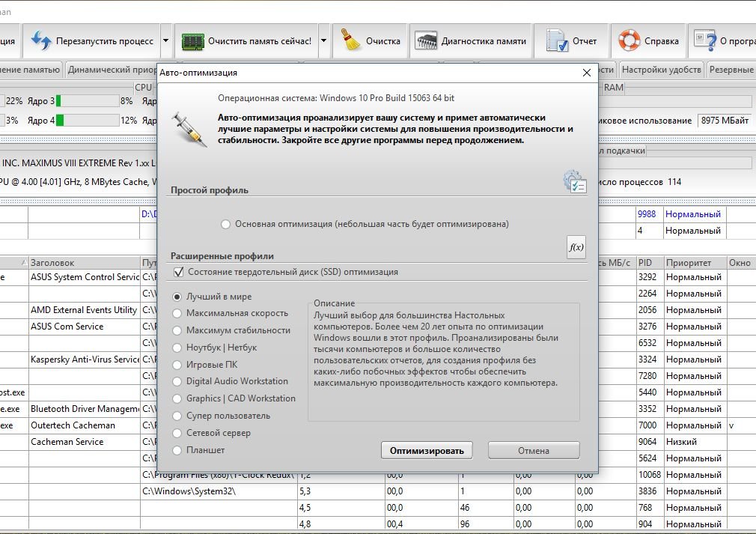
Task: Click the About program question mark icon
Action: [704, 40]
